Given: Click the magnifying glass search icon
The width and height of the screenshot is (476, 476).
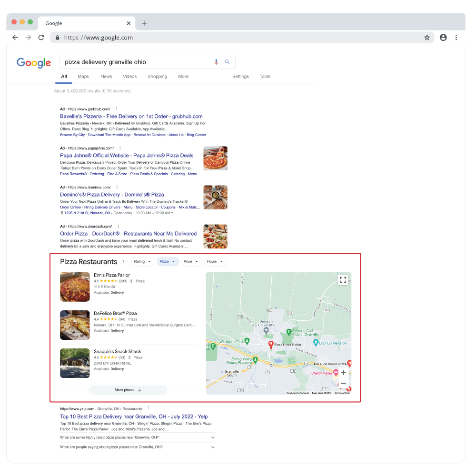Looking at the screenshot, I should click(x=228, y=62).
